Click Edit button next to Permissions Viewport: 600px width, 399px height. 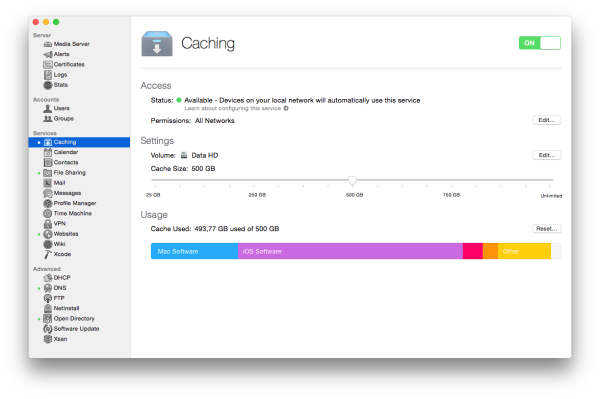pyautogui.click(x=546, y=120)
